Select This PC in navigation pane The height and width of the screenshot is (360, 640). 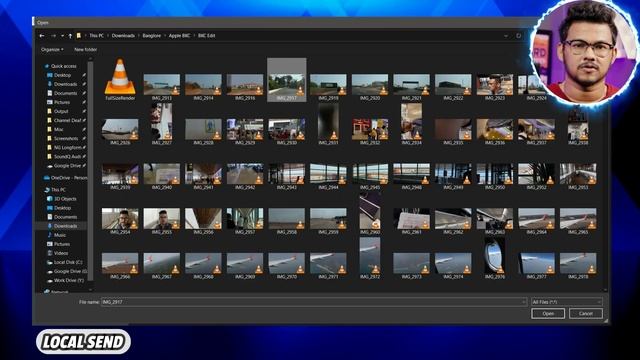click(x=55, y=190)
